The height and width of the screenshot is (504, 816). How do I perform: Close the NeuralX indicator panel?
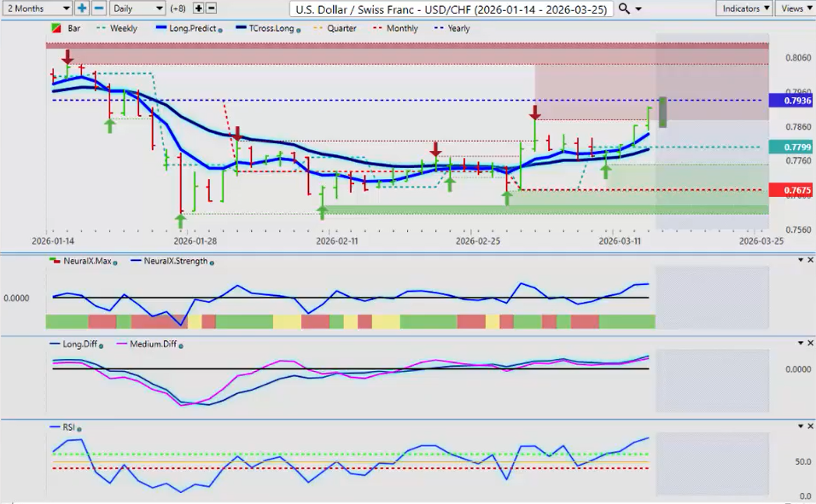809,260
